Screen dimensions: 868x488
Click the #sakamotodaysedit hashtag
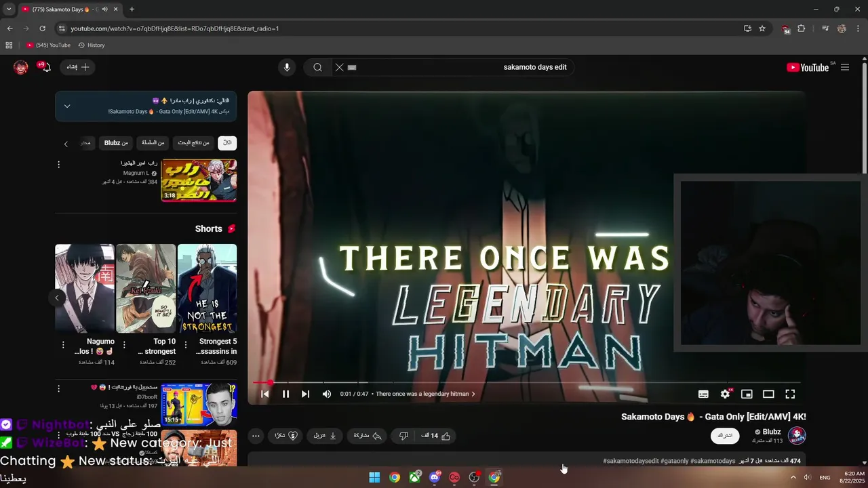pyautogui.click(x=631, y=461)
